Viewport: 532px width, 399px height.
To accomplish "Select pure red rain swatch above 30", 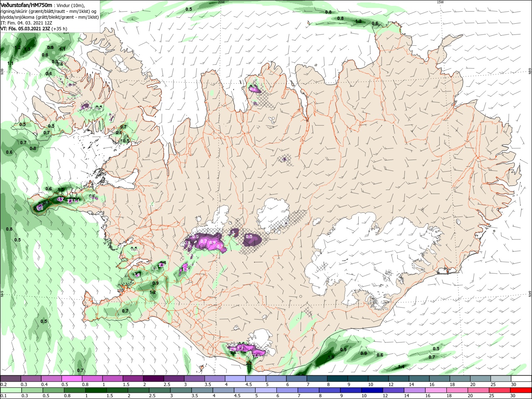I will tap(520, 390).
